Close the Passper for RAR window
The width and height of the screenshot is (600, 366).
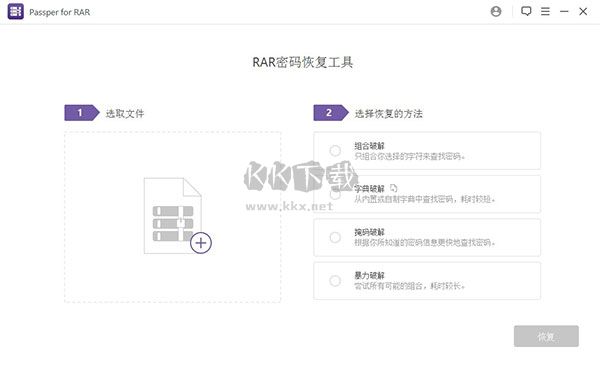point(583,11)
